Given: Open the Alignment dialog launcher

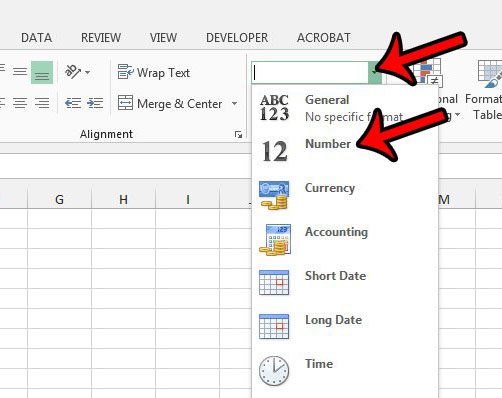Looking at the screenshot, I should coord(238,134).
